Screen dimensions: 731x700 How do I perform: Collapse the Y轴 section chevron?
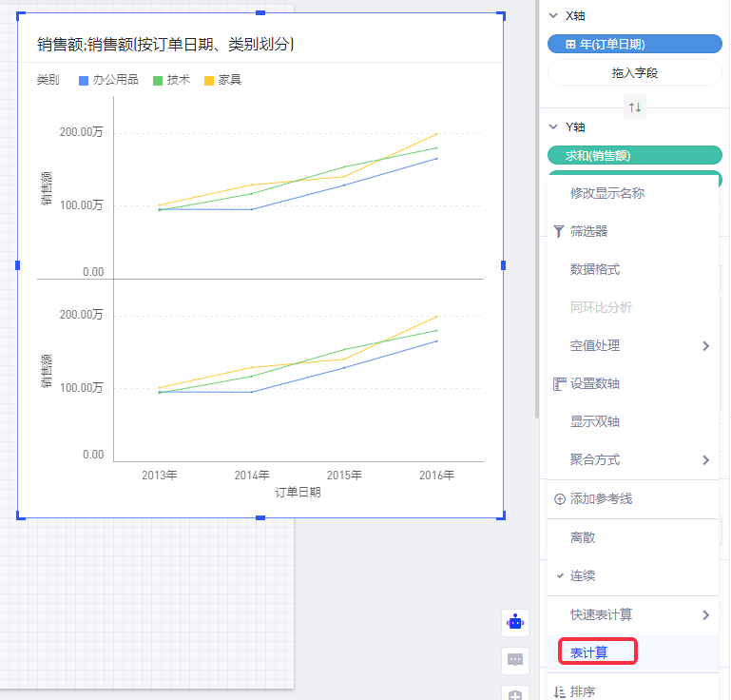coord(554,126)
